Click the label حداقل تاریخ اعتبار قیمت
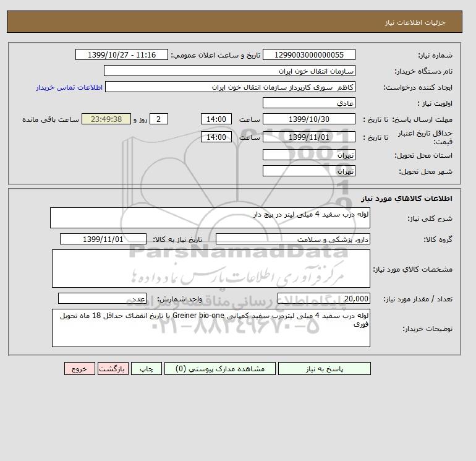Viewport: 476px width, 461px height. click(x=425, y=137)
